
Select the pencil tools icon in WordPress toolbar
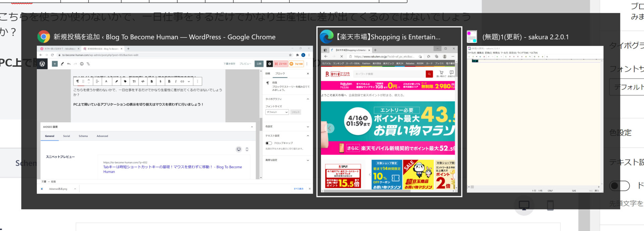pyautogui.click(x=62, y=64)
